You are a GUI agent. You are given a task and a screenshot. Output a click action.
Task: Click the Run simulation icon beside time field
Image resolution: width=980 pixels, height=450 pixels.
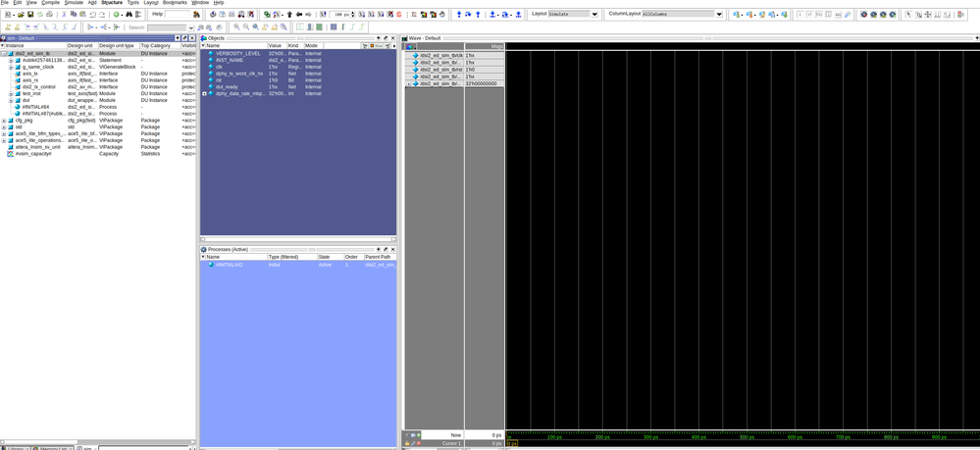pos(361,14)
